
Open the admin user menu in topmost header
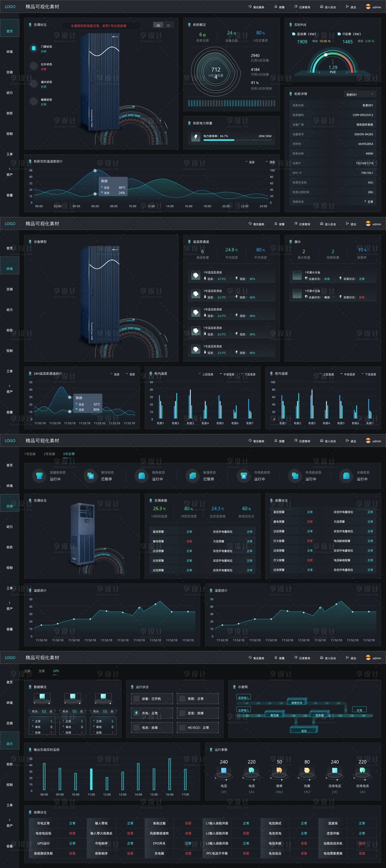click(x=373, y=7)
